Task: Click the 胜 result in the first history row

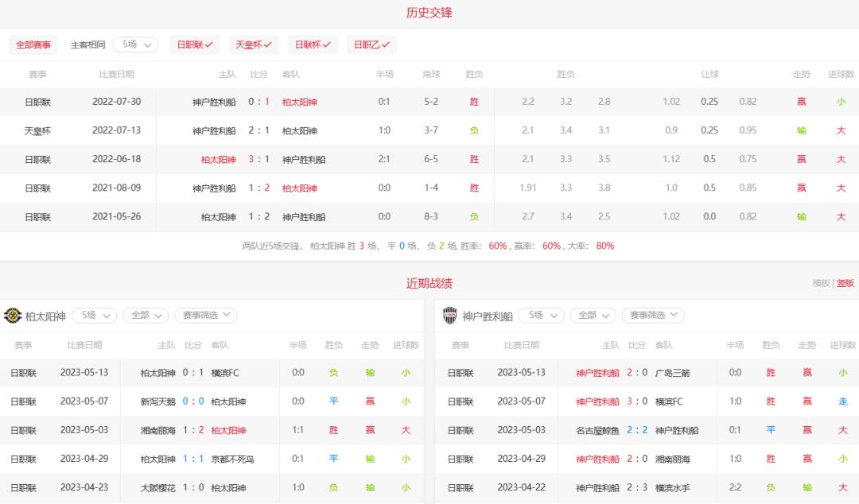Action: coord(474,102)
